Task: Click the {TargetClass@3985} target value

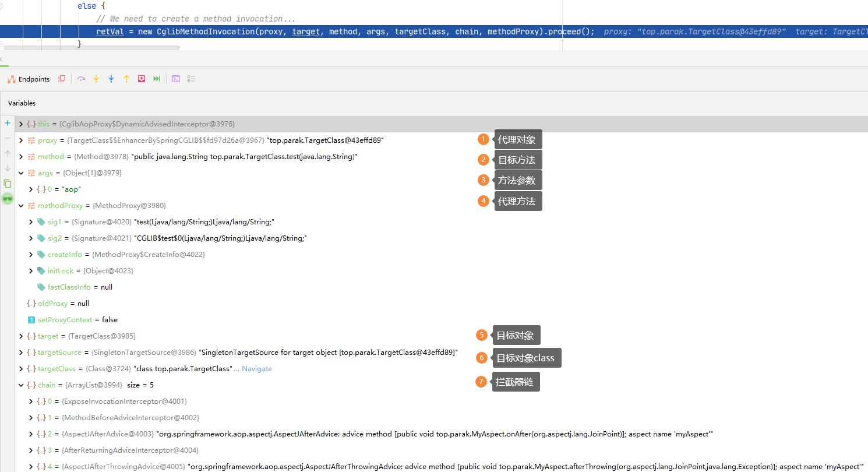Action: [x=102, y=336]
